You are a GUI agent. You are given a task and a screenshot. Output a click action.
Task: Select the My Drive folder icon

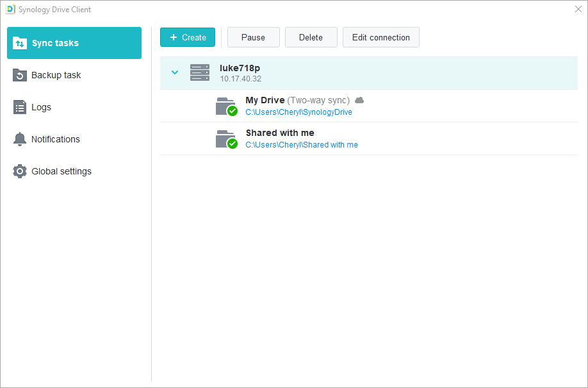(224, 105)
